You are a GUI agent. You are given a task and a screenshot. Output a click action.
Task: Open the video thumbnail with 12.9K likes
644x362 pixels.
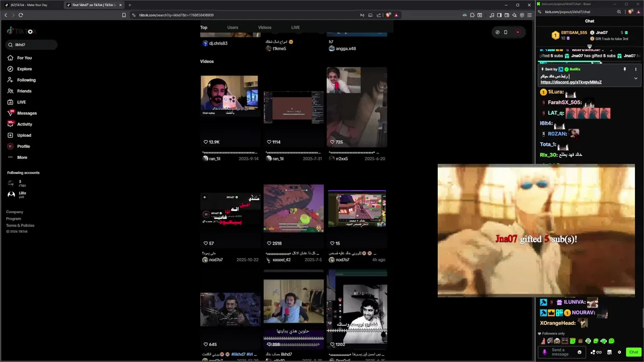229,107
